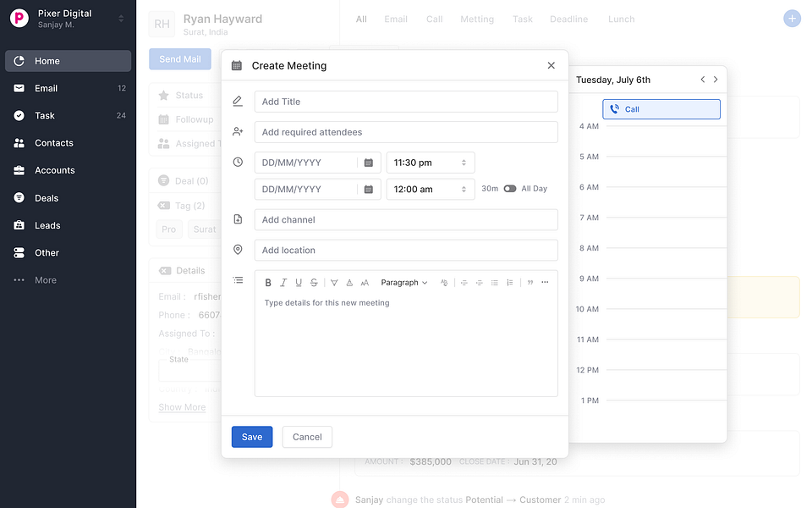Save the new meeting
The image size is (812, 508).
point(251,437)
